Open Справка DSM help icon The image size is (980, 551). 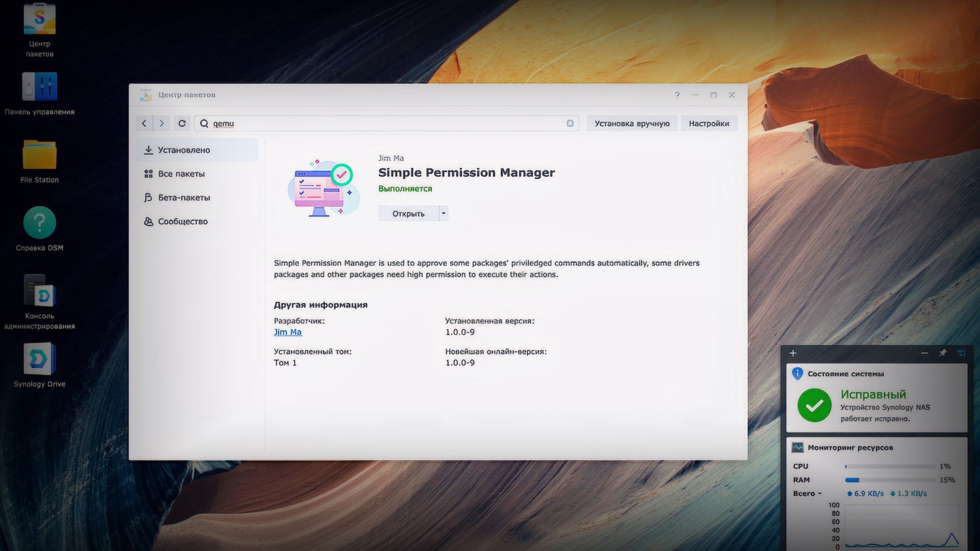pos(38,222)
